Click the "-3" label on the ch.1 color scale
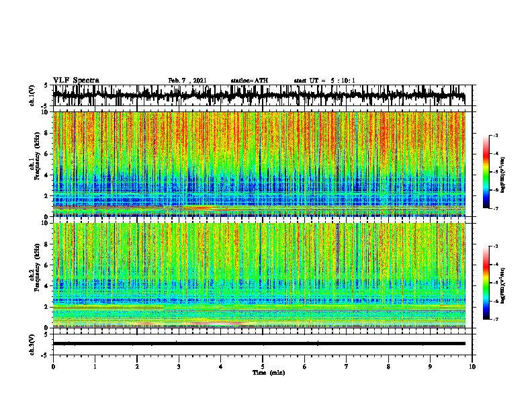Viewport: 532px width, 411px height. [496, 135]
